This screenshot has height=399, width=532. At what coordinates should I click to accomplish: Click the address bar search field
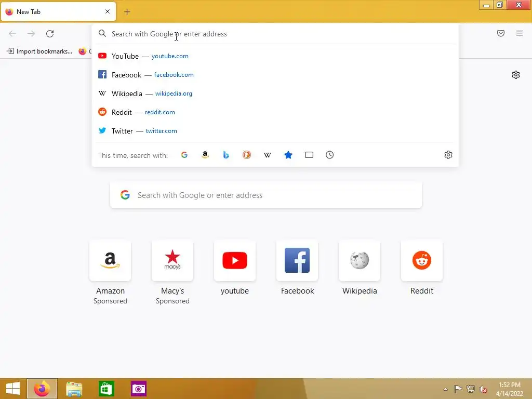(x=275, y=34)
